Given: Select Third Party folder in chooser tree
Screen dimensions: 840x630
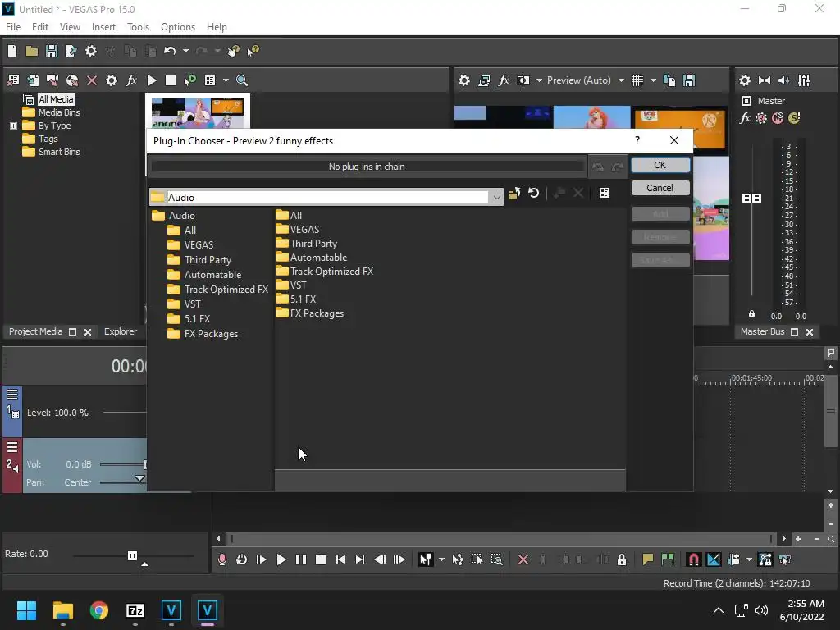Looking at the screenshot, I should click(x=208, y=260).
